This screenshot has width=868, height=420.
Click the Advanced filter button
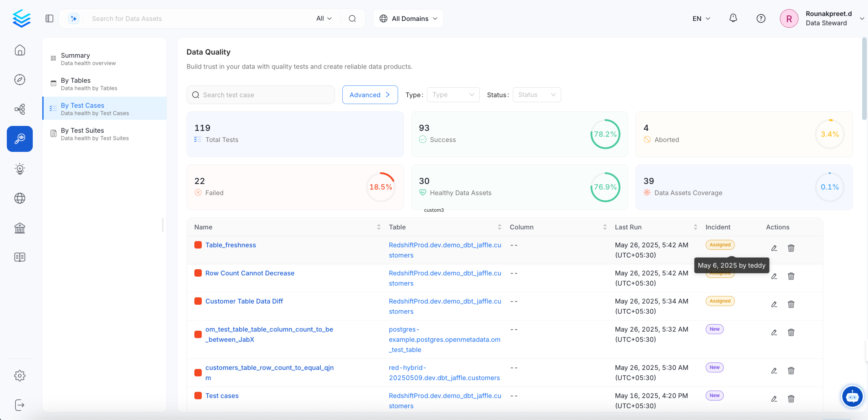(370, 95)
